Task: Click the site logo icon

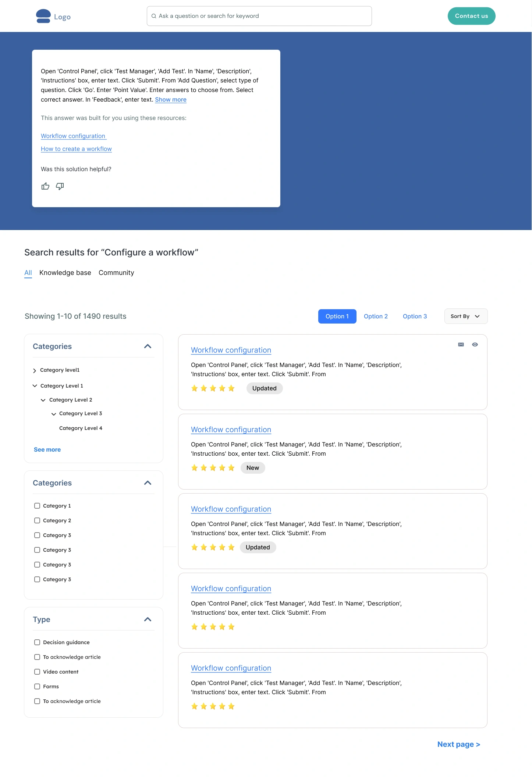Action: (x=43, y=16)
